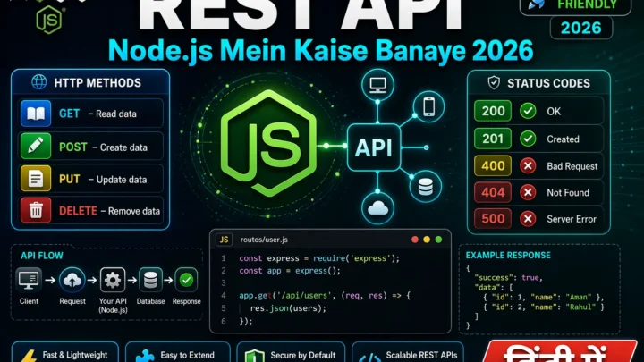Click the desktop monitor icon above API
The width and height of the screenshot is (644, 362).
point(377,85)
